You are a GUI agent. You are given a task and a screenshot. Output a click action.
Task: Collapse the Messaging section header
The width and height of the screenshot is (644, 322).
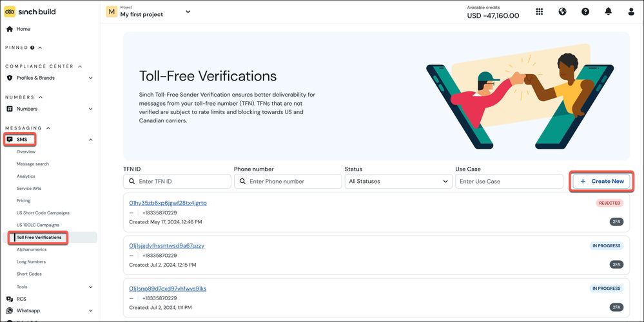(x=48, y=128)
